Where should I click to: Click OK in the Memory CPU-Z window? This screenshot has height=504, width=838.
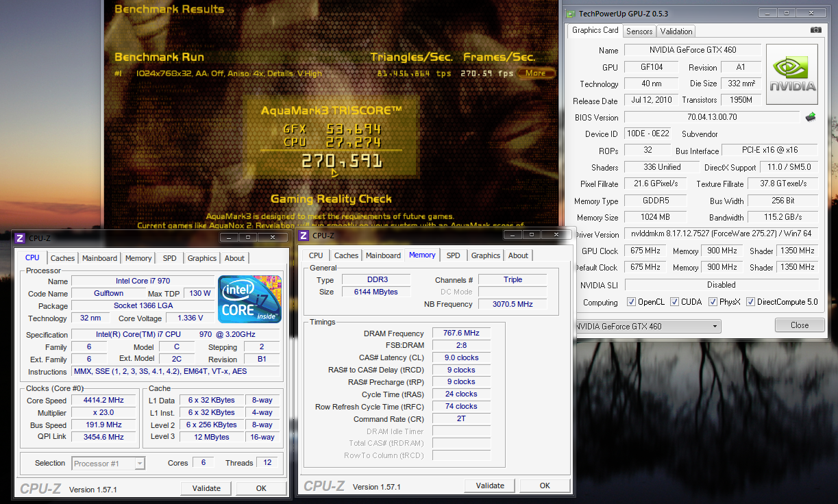pyautogui.click(x=545, y=486)
